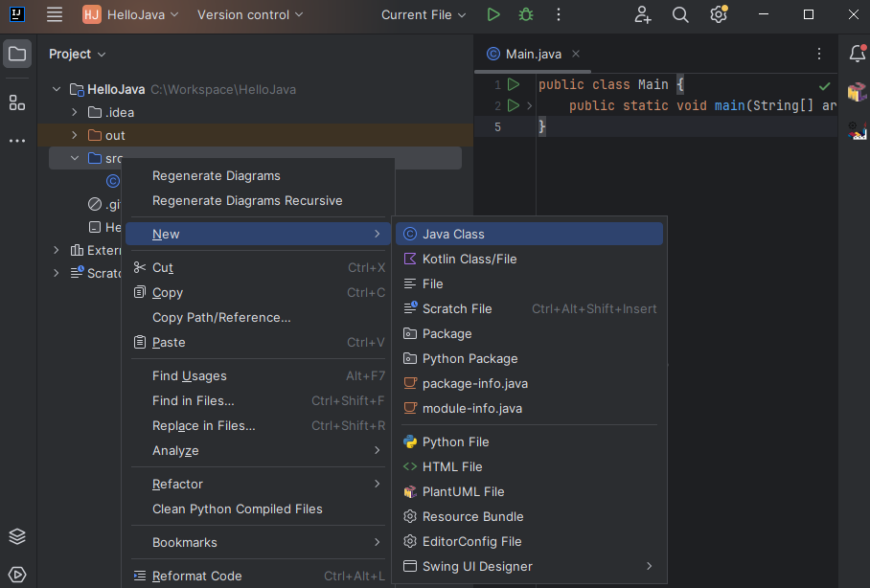Choose Regenerate Diagrams
870x588 pixels.
click(x=258, y=176)
